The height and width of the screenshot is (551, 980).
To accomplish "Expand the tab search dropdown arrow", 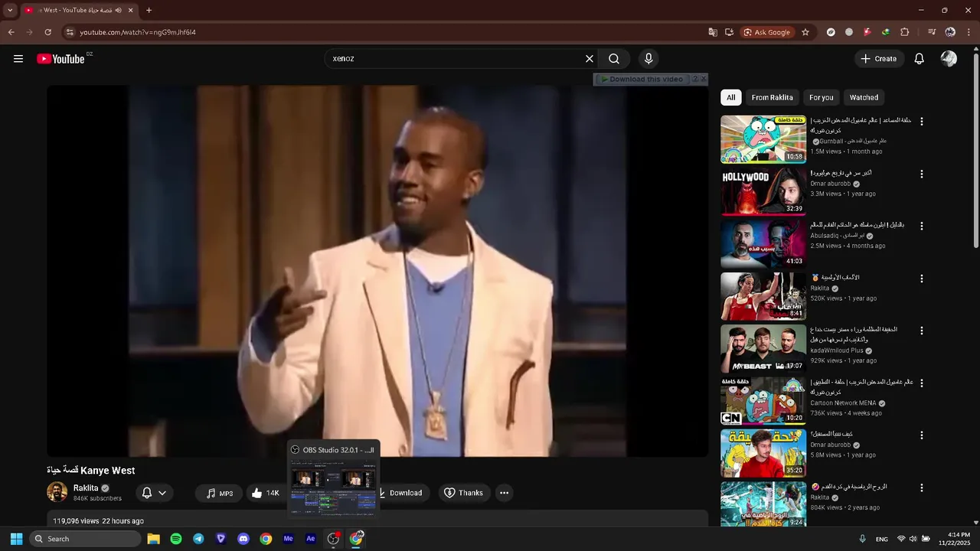I will [x=10, y=10].
